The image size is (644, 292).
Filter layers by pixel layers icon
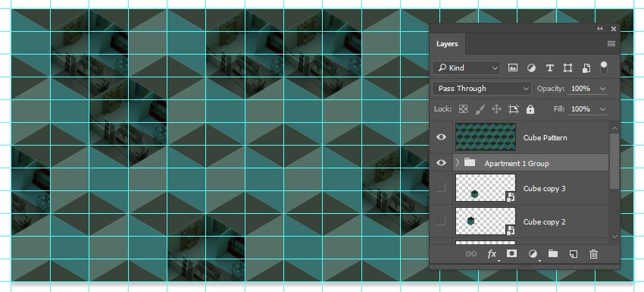click(513, 68)
